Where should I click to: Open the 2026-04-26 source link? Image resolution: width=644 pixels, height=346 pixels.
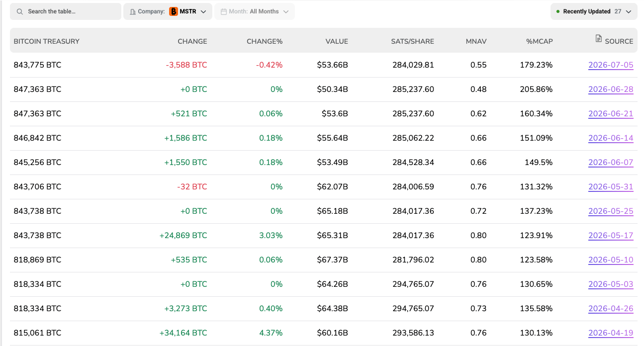[x=611, y=309]
